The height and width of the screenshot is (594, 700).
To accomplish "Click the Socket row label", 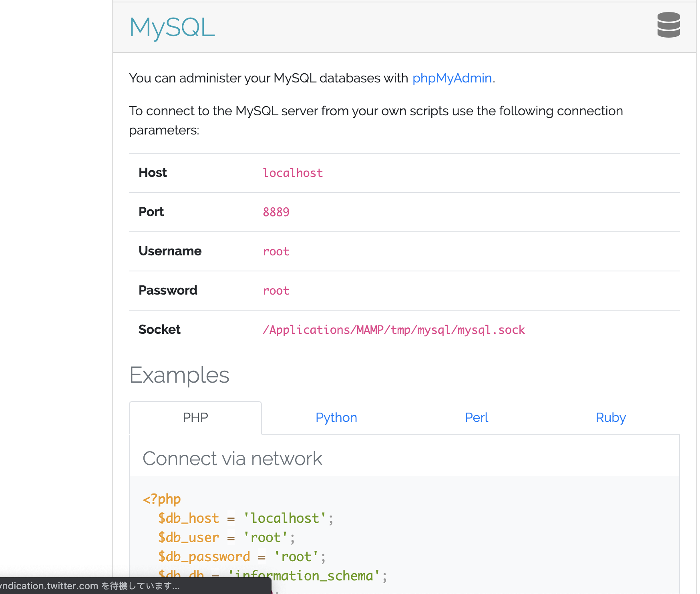I will (x=159, y=329).
